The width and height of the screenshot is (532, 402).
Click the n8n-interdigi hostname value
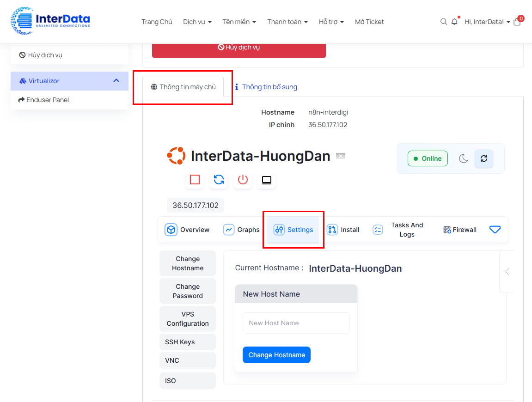328,112
